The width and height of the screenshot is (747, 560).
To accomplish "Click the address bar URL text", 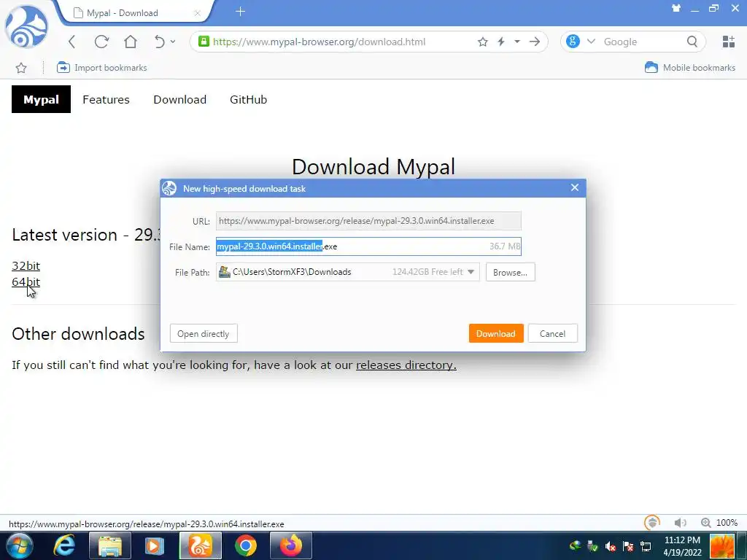I will [320, 42].
